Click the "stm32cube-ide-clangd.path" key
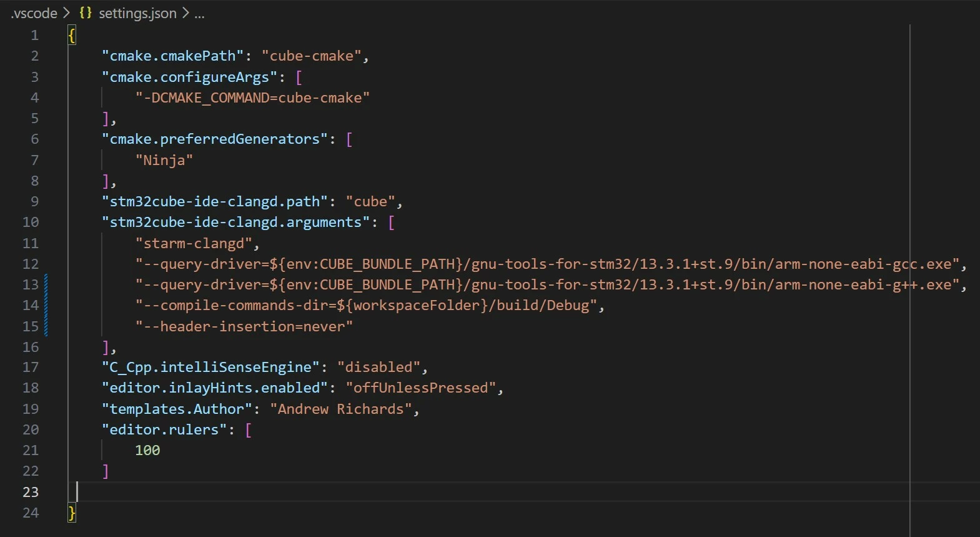 (214, 201)
